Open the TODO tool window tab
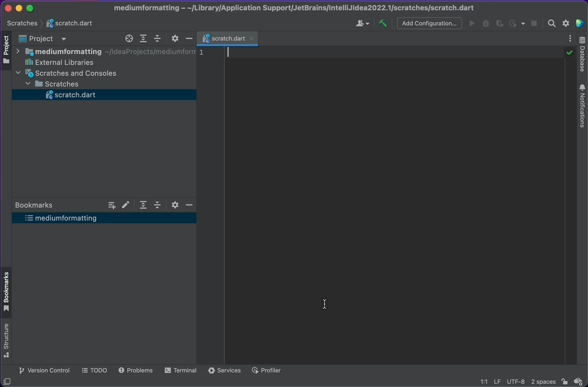Image resolution: width=588 pixels, height=387 pixels. (x=94, y=370)
